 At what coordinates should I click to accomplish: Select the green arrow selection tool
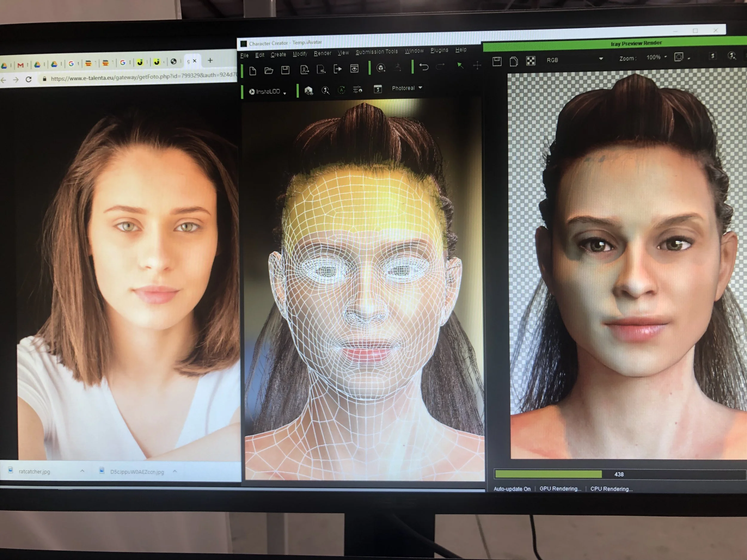pos(460,65)
